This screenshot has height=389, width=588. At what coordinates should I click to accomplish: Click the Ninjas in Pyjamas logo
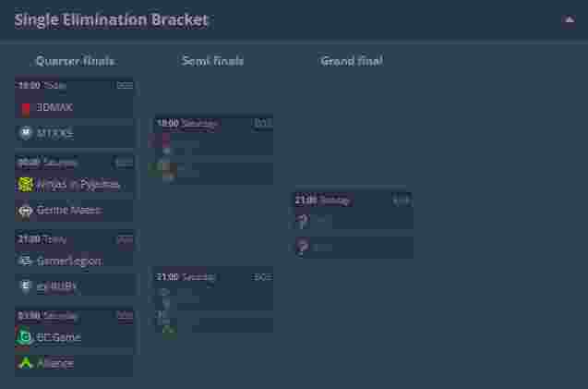(25, 184)
